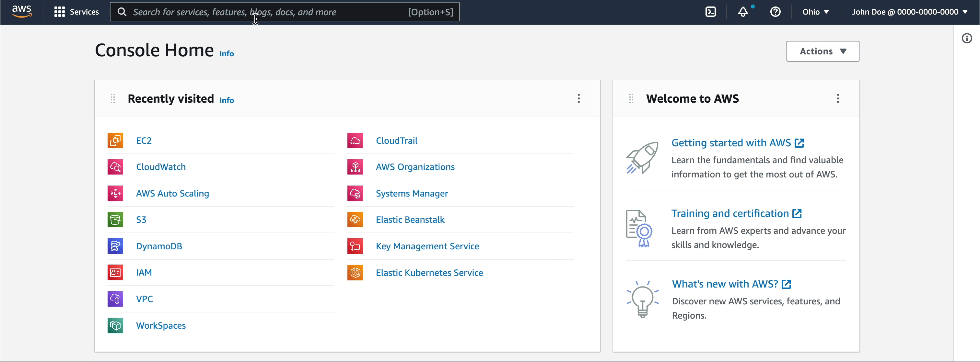Open CloudTrail via its icon
Viewport: 980px width, 362px height.
[x=355, y=140]
